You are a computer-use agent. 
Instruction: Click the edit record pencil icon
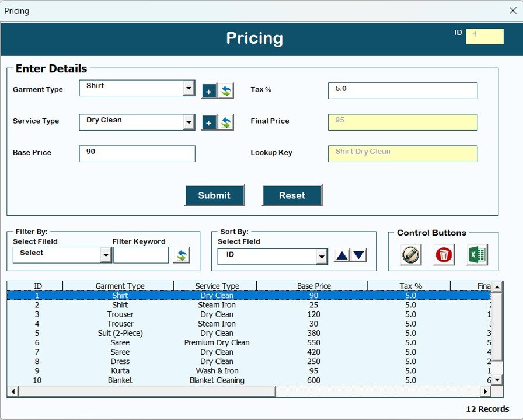[x=410, y=255]
